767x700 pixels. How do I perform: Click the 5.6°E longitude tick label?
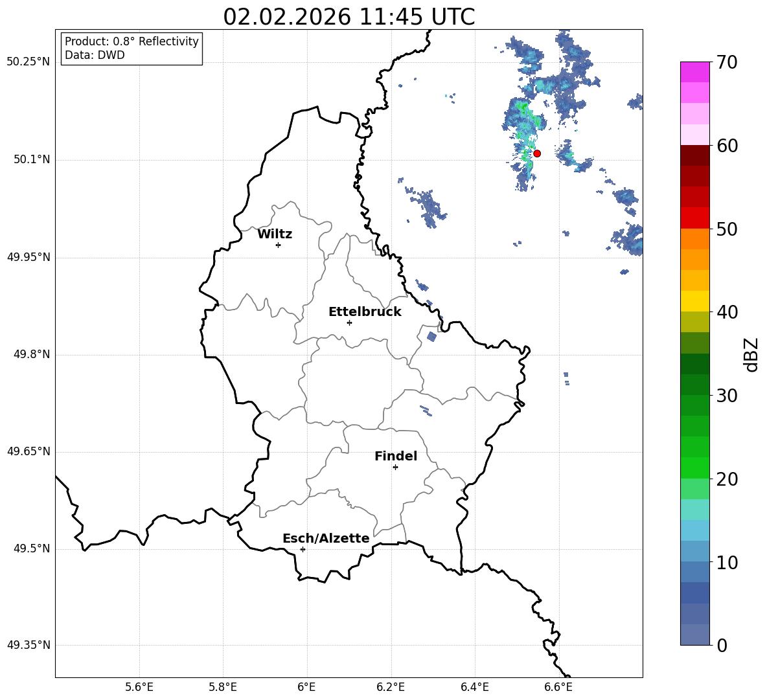point(139,687)
